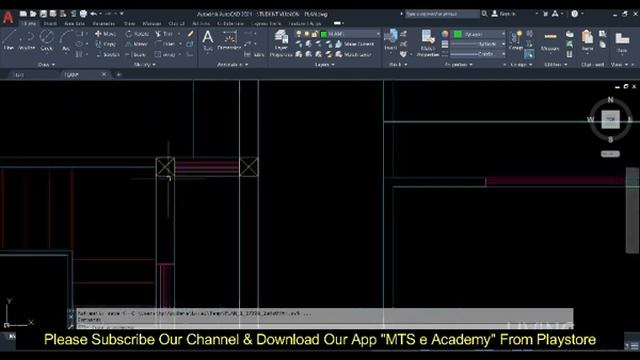
Task: Choose the Stretch command
Action: click(x=108, y=54)
